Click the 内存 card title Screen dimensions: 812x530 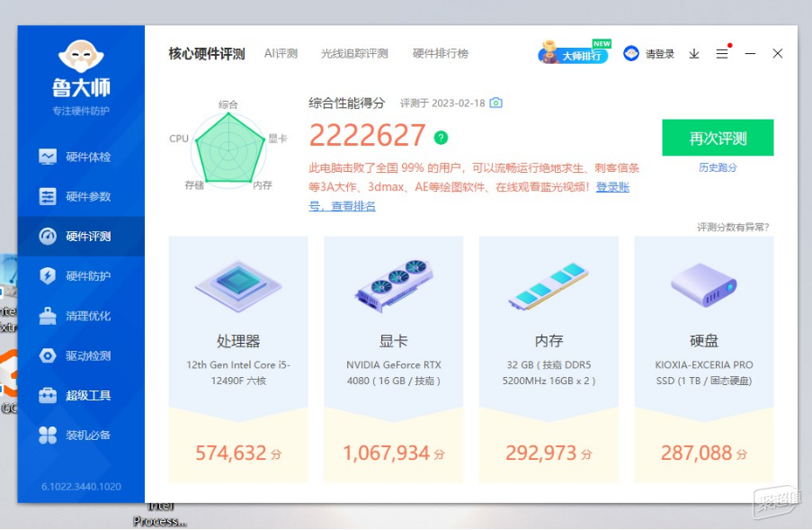[549, 341]
